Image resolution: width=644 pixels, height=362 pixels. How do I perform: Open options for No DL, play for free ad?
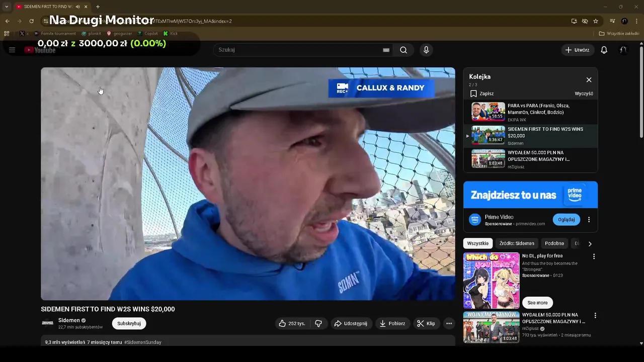(x=594, y=256)
